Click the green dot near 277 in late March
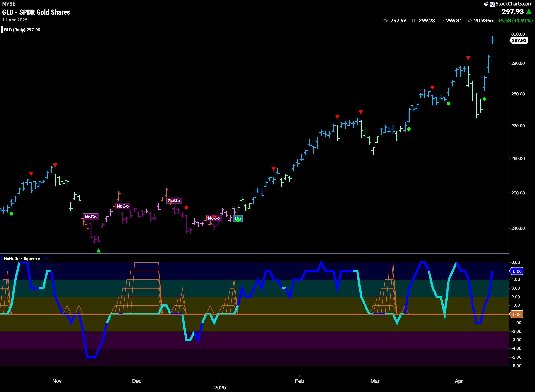Image resolution: width=535 pixels, height=392 pixels. [448, 103]
